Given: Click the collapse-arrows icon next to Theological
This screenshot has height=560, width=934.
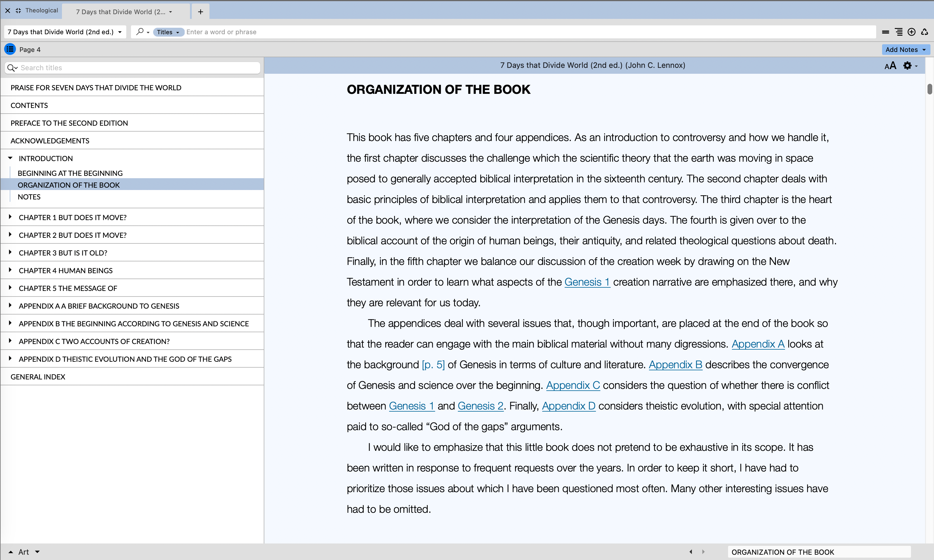Looking at the screenshot, I should pyautogui.click(x=18, y=11).
